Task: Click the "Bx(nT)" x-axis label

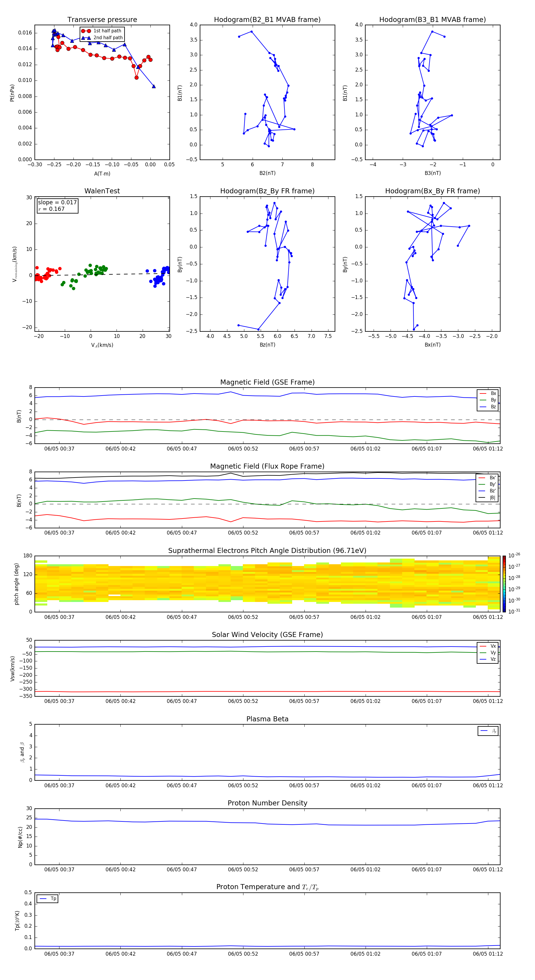Action: point(432,345)
